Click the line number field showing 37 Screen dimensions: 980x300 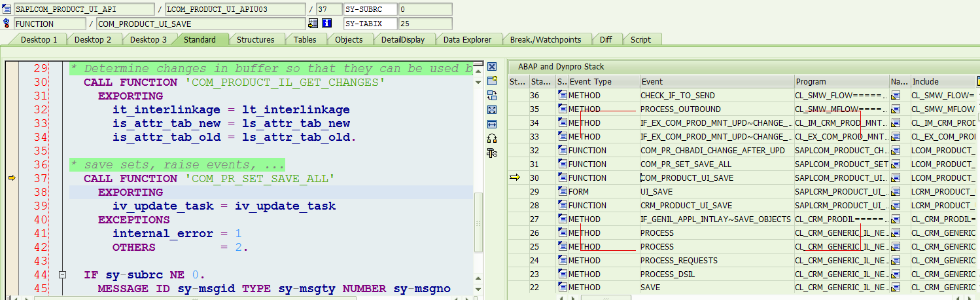pyautogui.click(x=328, y=10)
